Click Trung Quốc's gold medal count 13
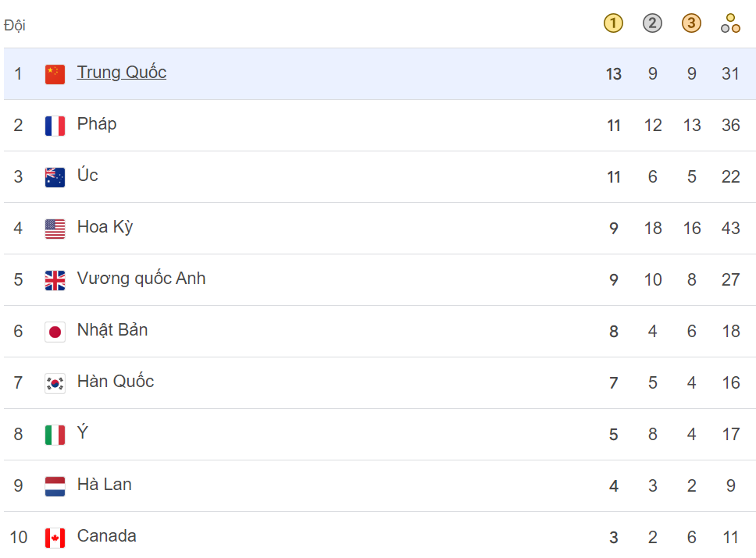Viewport: 756px width, 558px height. tap(613, 74)
